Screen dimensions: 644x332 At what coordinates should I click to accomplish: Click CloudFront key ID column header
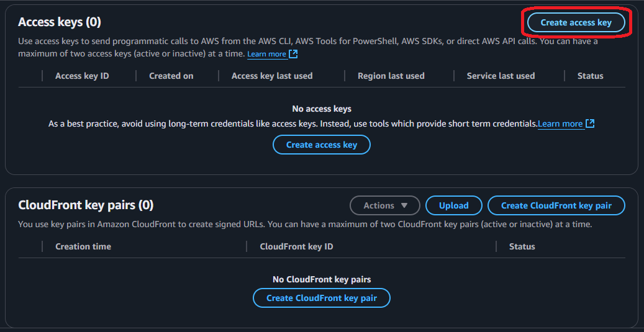point(296,246)
